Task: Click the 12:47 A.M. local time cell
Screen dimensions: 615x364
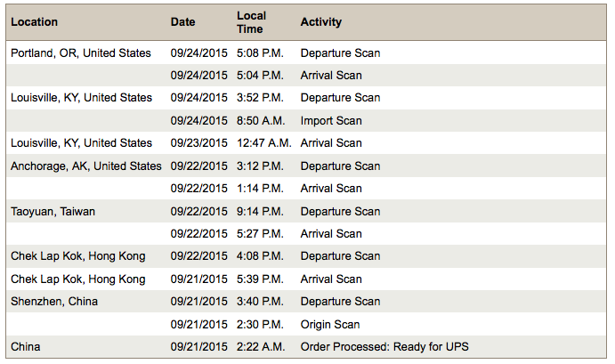Action: click(x=263, y=143)
